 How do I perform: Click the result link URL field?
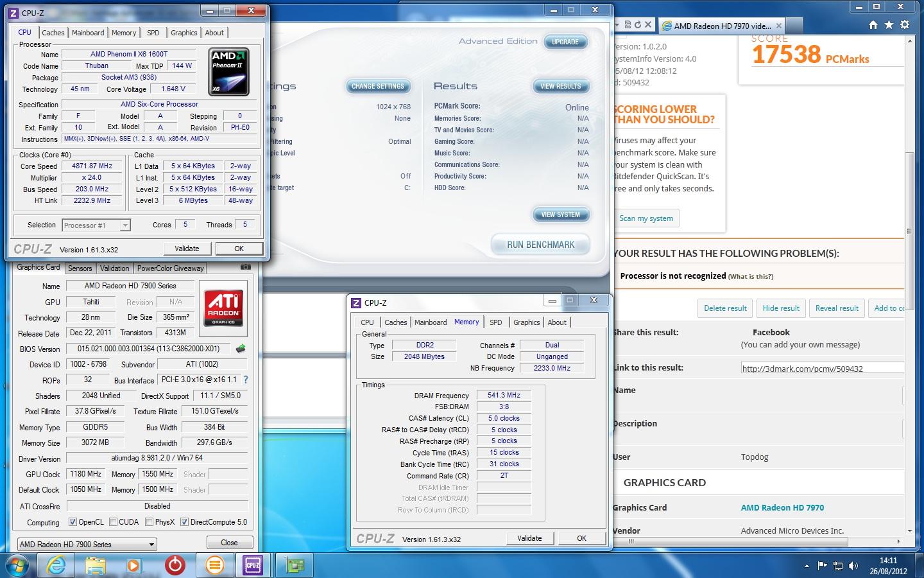pos(823,368)
